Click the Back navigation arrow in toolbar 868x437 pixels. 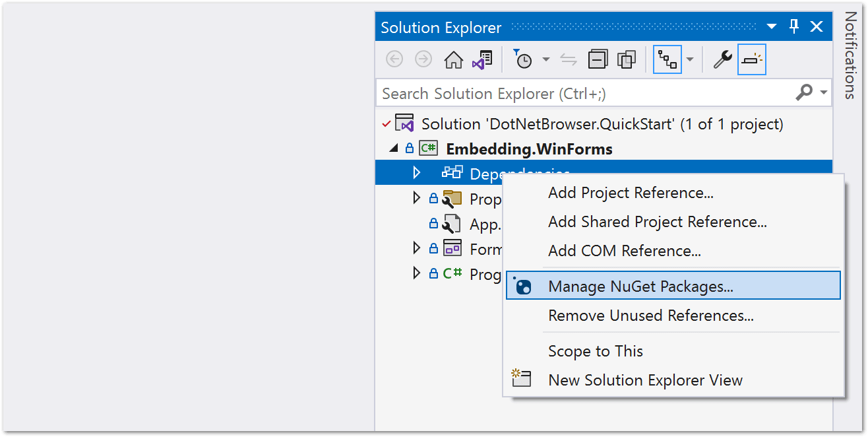click(394, 59)
